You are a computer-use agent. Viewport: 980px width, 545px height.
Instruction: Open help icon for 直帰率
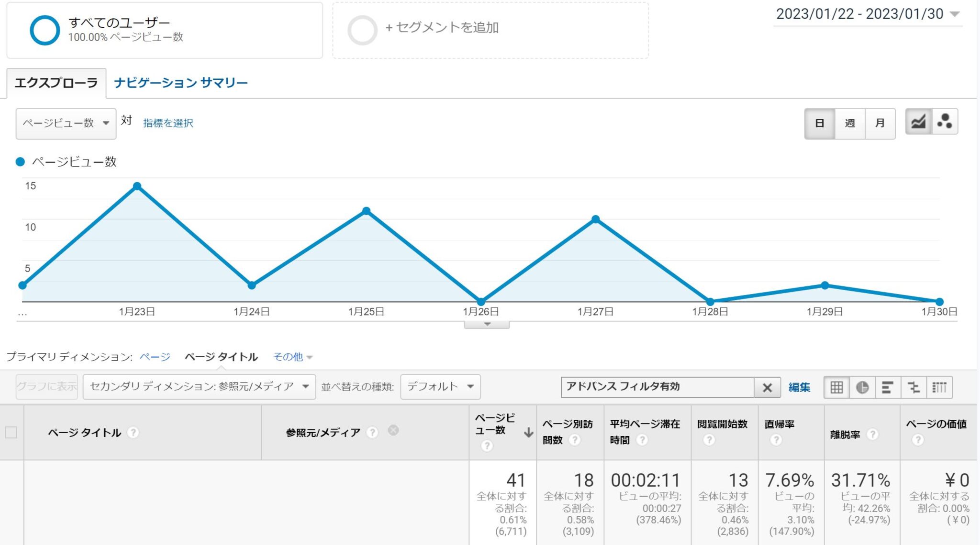pos(776,440)
